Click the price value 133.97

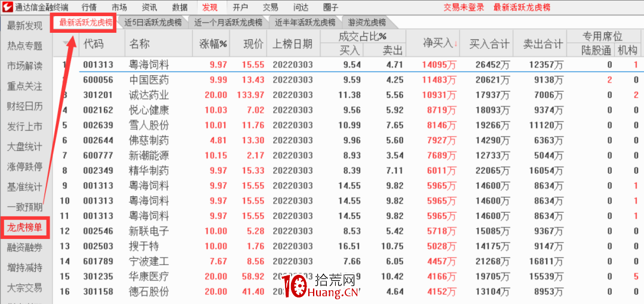pos(250,95)
